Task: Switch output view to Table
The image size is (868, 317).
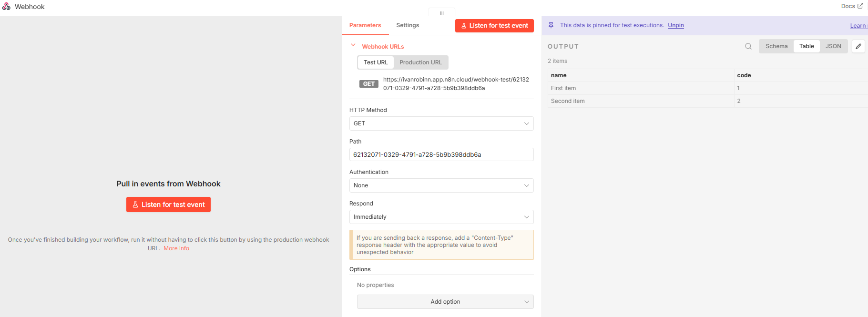Action: (x=807, y=46)
